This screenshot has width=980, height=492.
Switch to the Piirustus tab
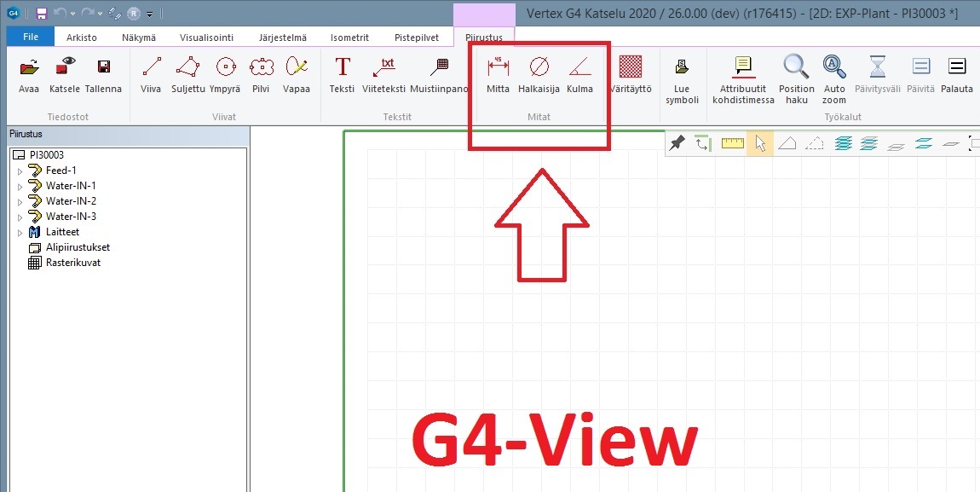pyautogui.click(x=484, y=38)
